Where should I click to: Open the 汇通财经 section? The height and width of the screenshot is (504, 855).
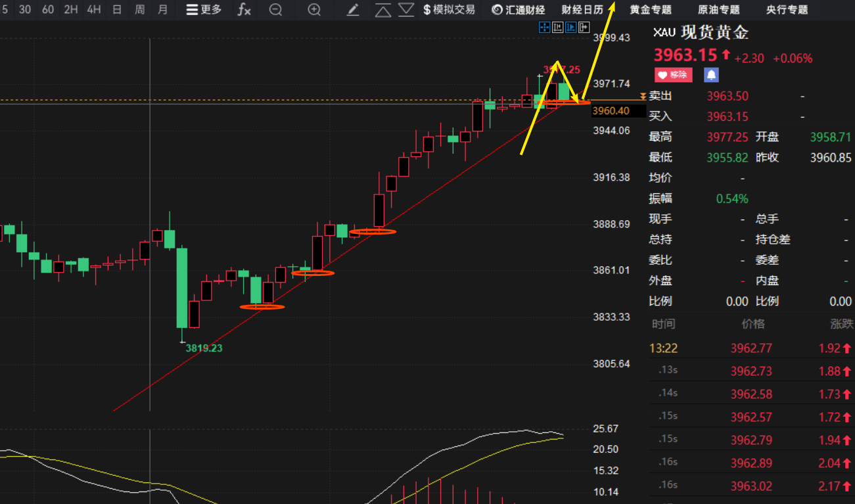pyautogui.click(x=519, y=10)
